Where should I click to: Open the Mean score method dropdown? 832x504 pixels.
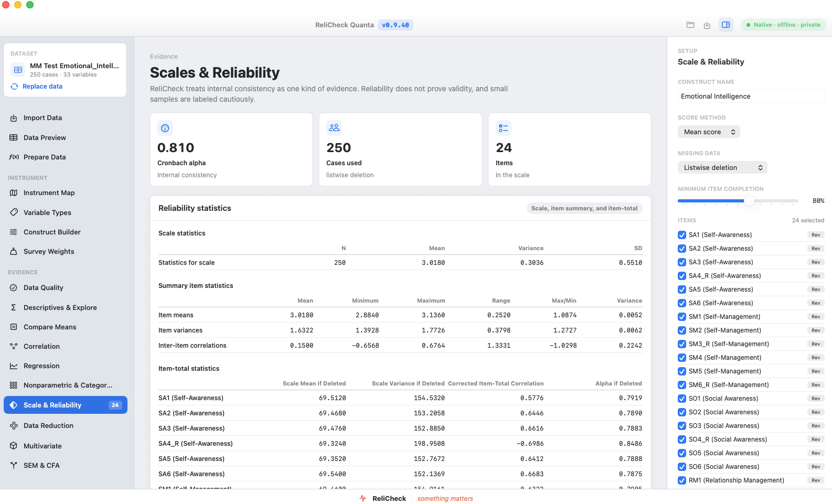[709, 132]
